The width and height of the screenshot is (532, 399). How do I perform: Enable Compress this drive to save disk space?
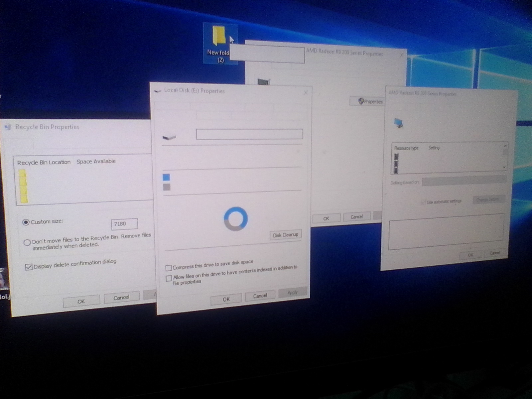(169, 268)
